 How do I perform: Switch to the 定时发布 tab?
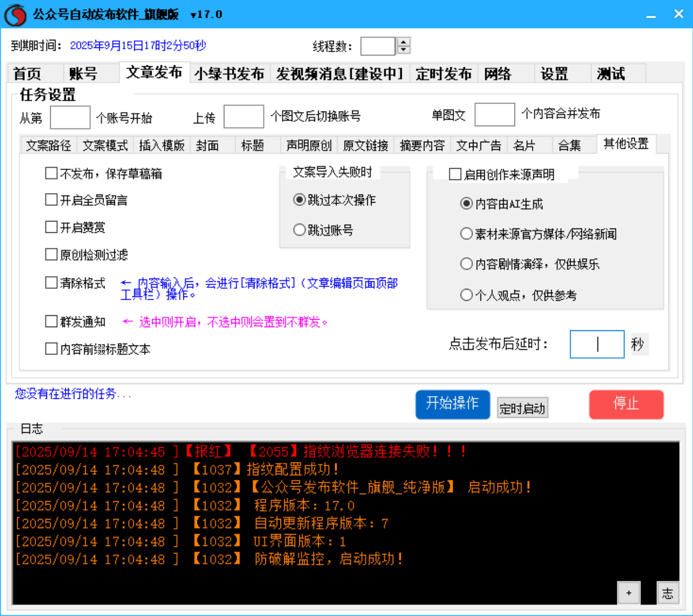click(x=443, y=73)
